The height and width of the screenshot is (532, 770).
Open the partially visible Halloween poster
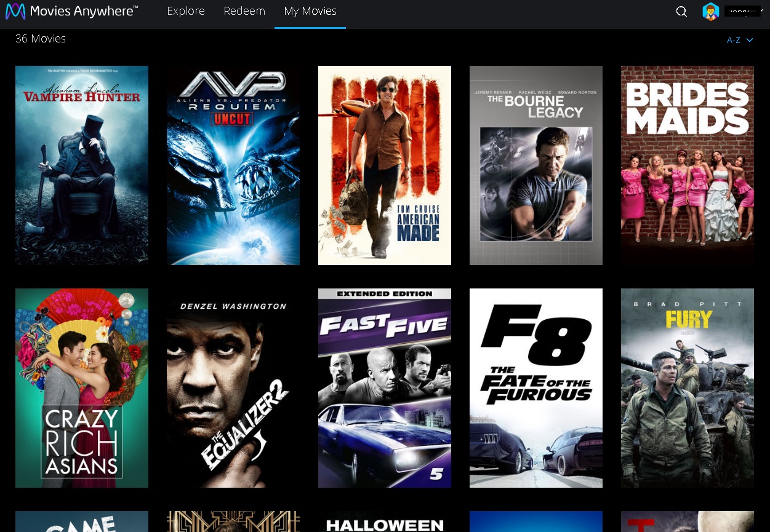pos(385,522)
